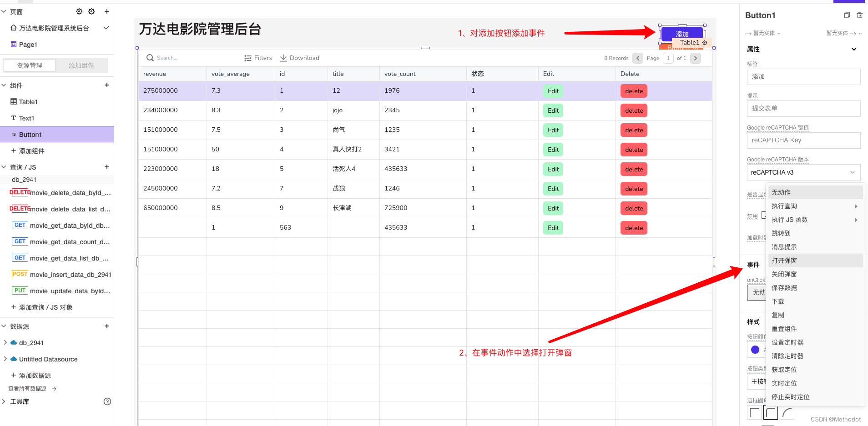
Task: Open the movie_insert_data_db_2941 POST query
Action: [61, 275]
